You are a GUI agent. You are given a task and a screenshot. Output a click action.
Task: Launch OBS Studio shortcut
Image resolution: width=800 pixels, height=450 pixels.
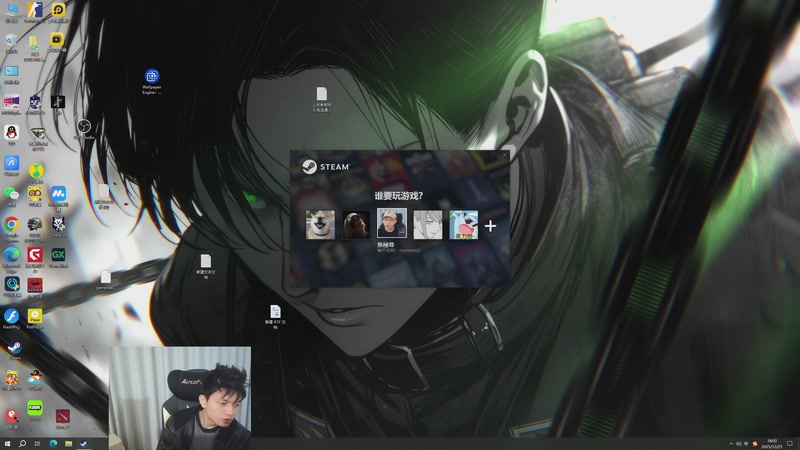(84, 129)
